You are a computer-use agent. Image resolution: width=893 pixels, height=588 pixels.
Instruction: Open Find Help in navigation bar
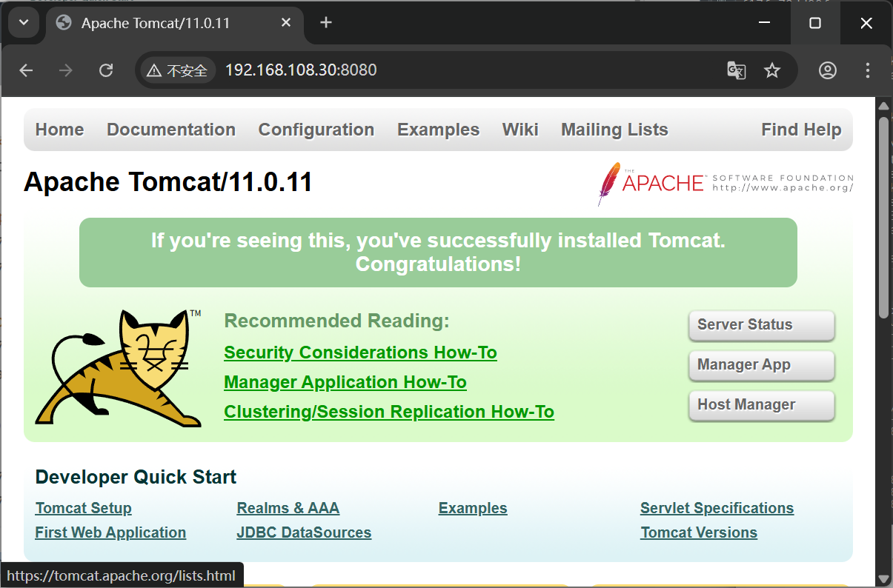pyautogui.click(x=801, y=130)
